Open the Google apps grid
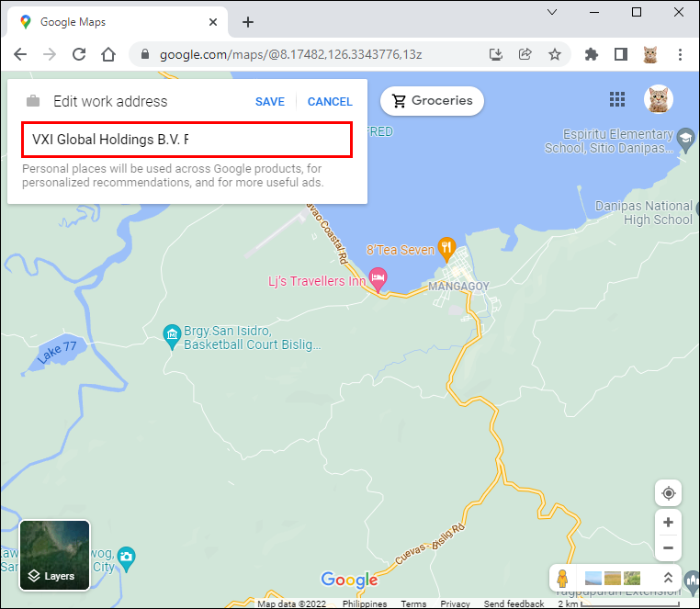 click(617, 99)
